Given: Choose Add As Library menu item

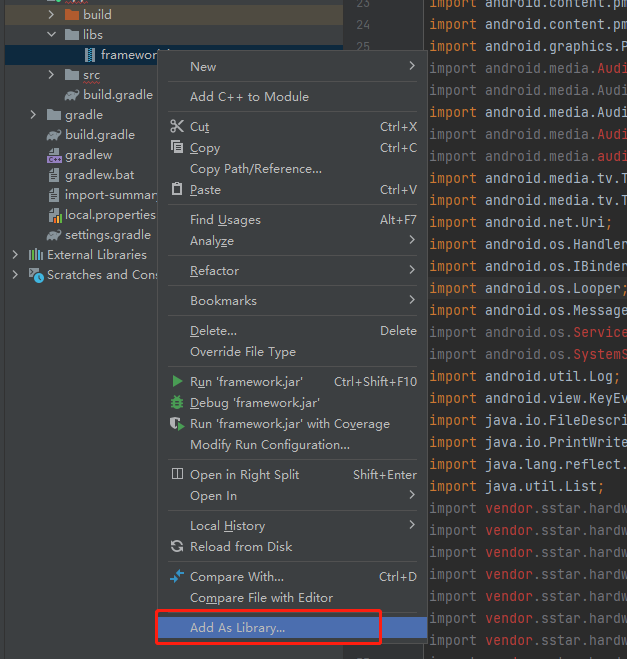Looking at the screenshot, I should (x=292, y=627).
